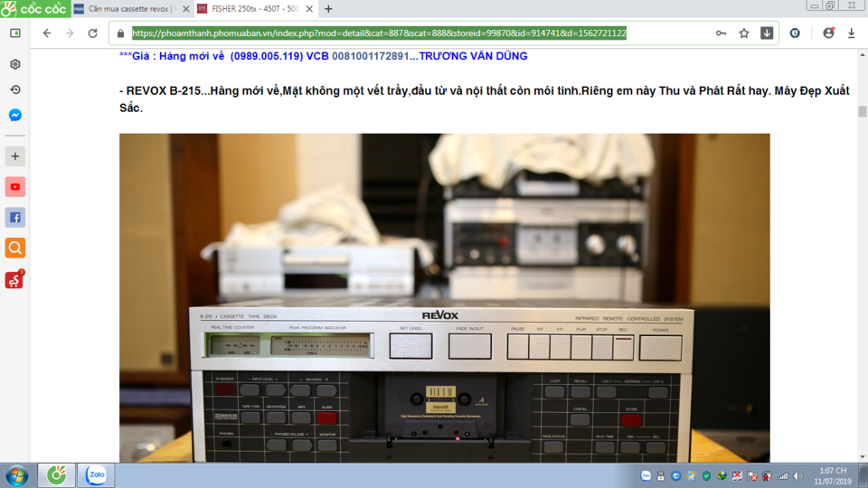The image size is (868, 488).
Task: Reload the current page
Action: [92, 33]
